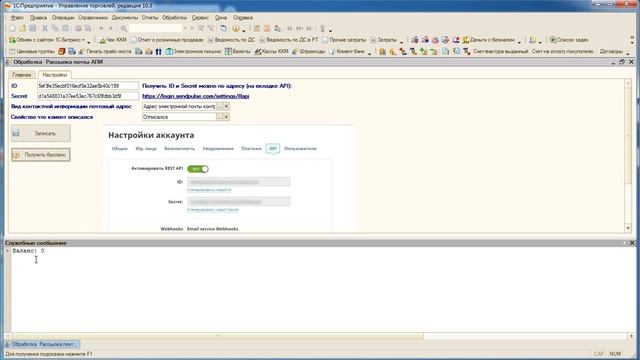Open the Правка menu
The width and height of the screenshot is (640, 360).
[38, 18]
